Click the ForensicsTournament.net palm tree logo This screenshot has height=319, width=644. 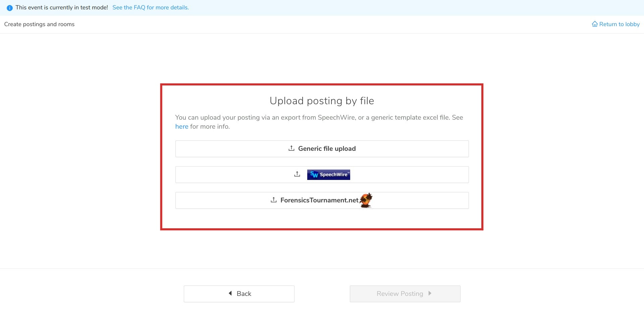tap(366, 200)
